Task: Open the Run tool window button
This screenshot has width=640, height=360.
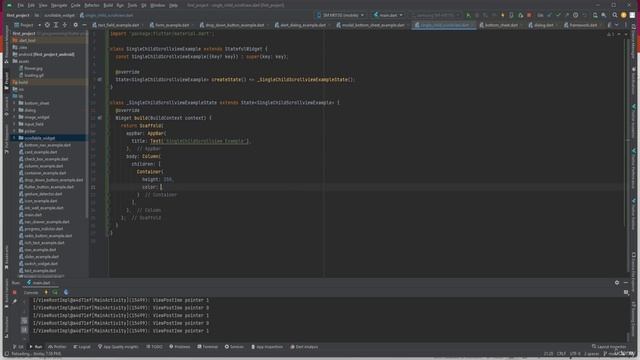Action: point(36,347)
